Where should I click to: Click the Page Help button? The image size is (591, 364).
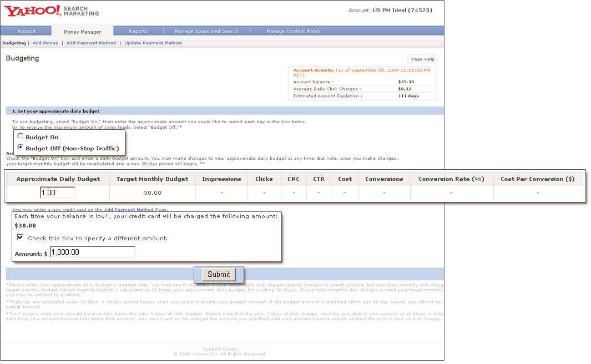click(422, 59)
